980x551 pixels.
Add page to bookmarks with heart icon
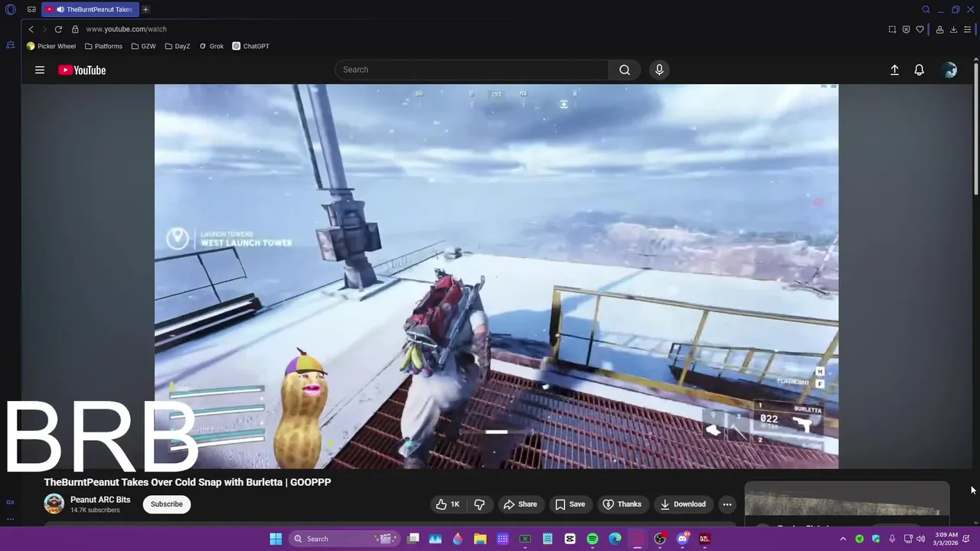920,29
